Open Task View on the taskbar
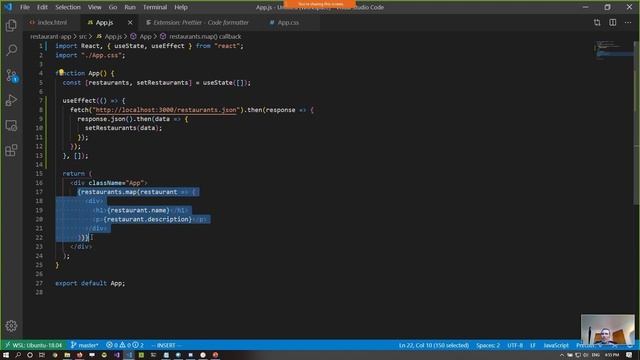This screenshot has width=640, height=360. point(42,355)
